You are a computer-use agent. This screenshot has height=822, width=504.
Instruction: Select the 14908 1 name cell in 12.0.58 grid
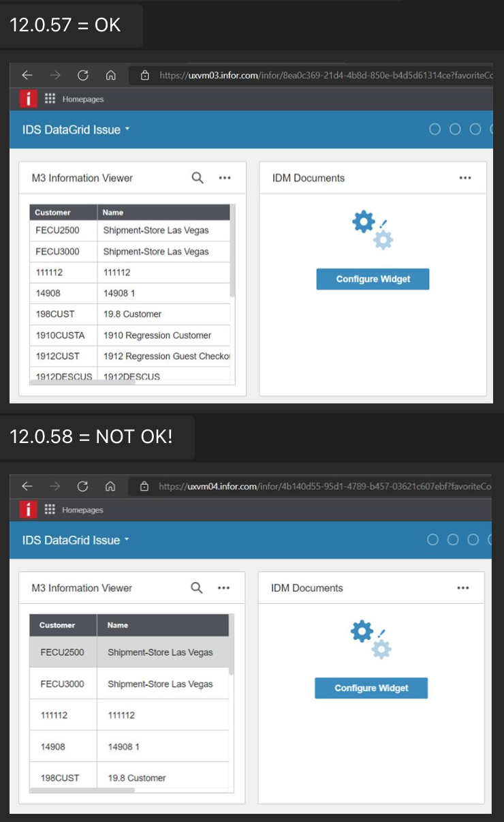tap(163, 746)
